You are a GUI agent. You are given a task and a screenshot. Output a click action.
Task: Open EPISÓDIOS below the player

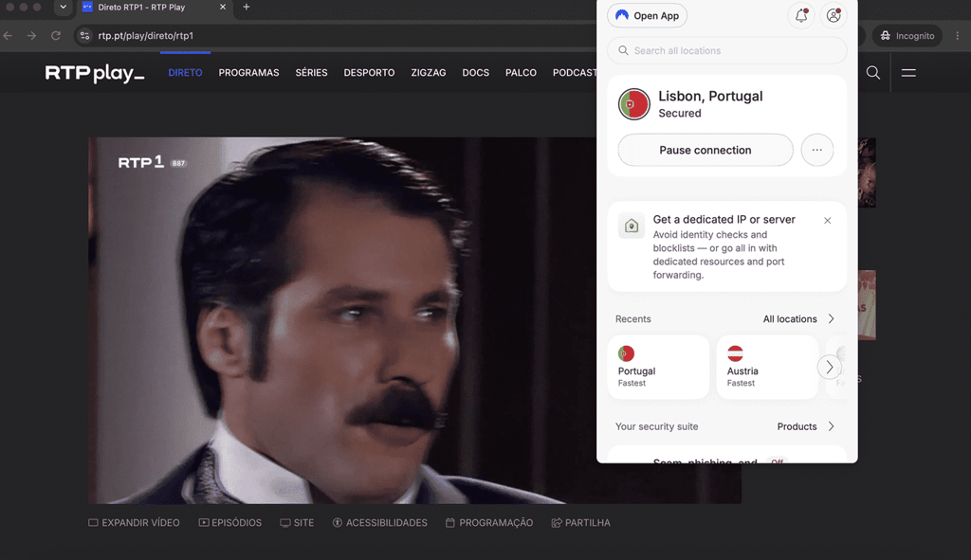[230, 523]
